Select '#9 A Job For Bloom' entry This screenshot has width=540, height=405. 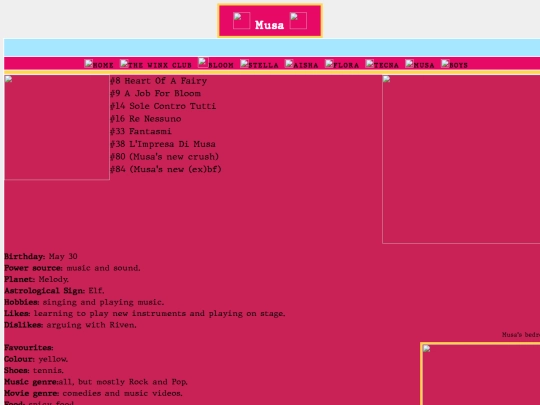(x=155, y=93)
